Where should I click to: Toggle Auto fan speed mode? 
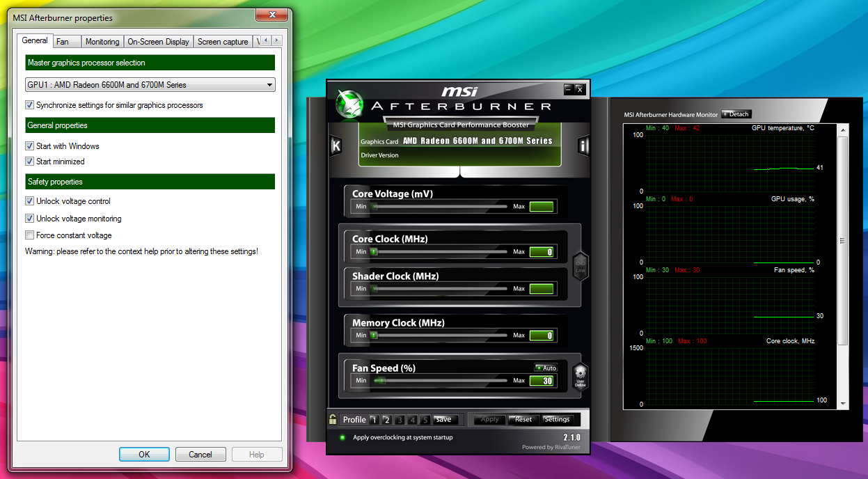[546, 368]
